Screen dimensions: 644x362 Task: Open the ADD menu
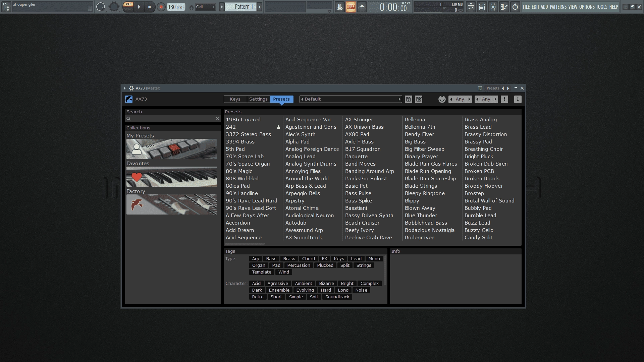pos(544,7)
